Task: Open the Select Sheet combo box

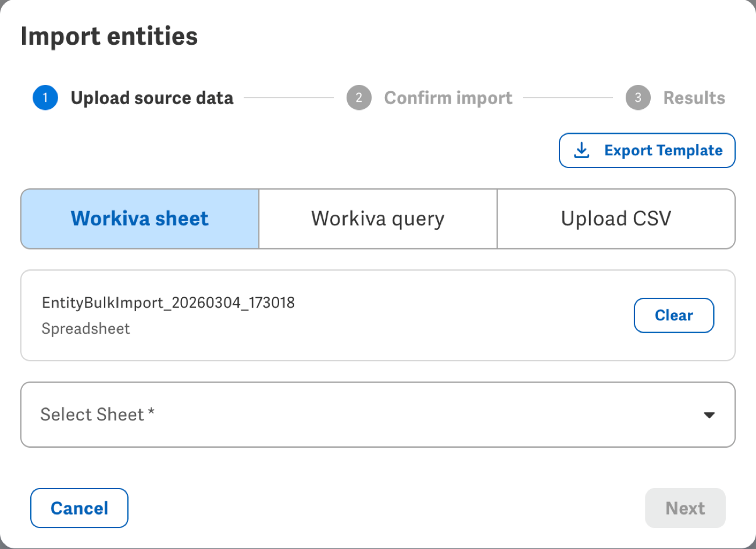Action: point(378,415)
